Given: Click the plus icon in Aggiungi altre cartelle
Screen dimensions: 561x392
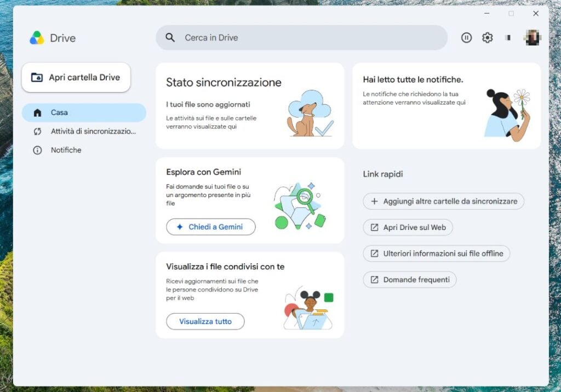Looking at the screenshot, I should pos(374,201).
